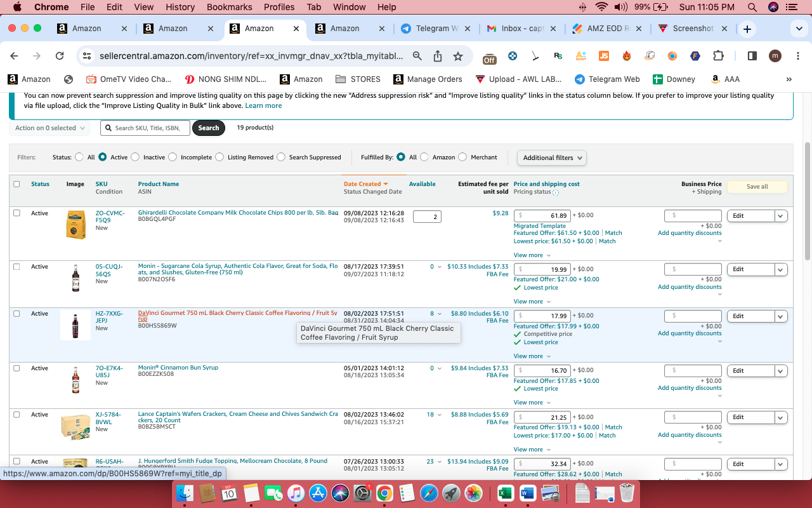This screenshot has width=812, height=508.
Task: Open the Wi-Fi status menu
Action: [x=601, y=7]
